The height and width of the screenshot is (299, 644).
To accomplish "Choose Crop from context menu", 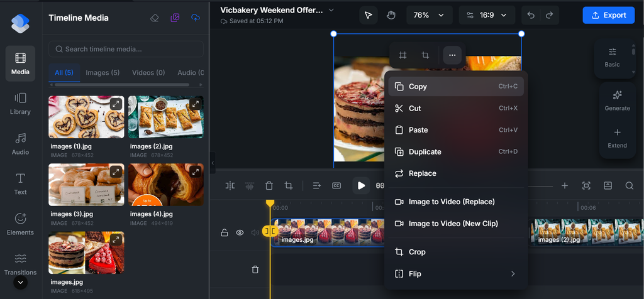I will click(456, 252).
